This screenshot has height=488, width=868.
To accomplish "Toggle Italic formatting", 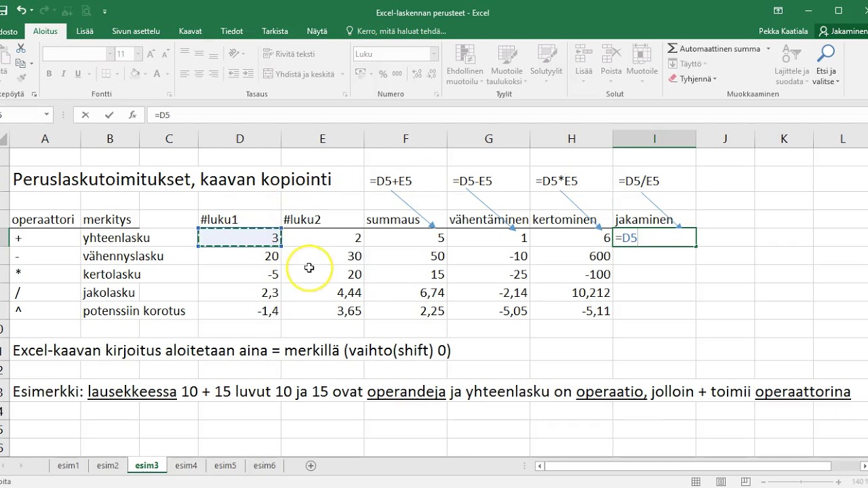I will 64,74.
